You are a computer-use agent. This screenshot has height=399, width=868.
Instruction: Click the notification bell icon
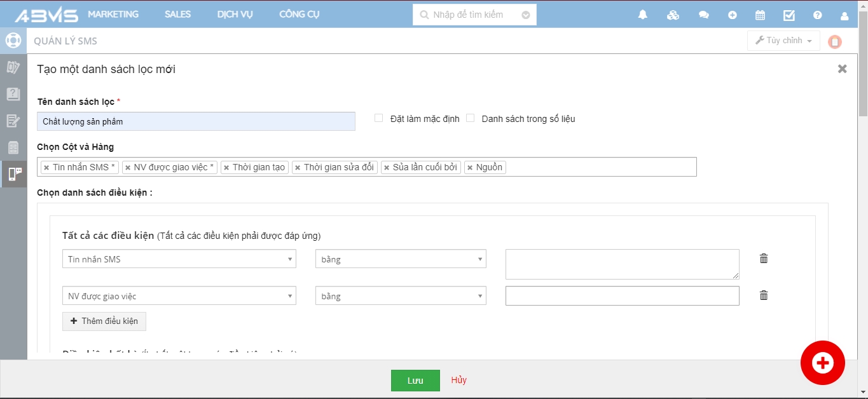coord(642,15)
